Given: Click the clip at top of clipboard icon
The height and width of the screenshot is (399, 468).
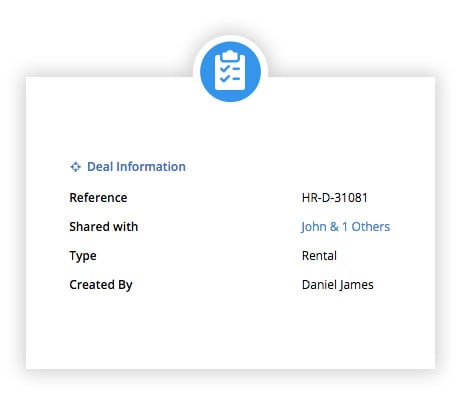Looking at the screenshot, I should pyautogui.click(x=230, y=55).
